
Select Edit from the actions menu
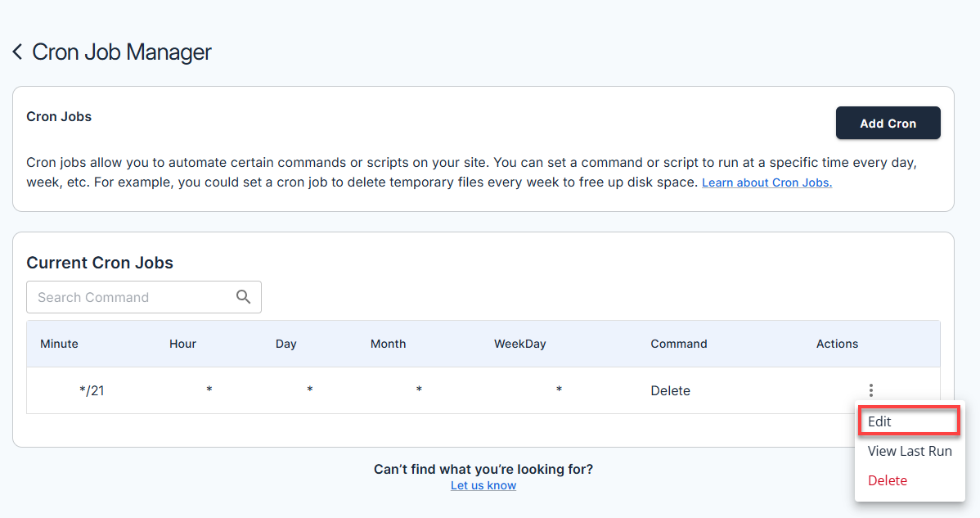click(x=880, y=421)
